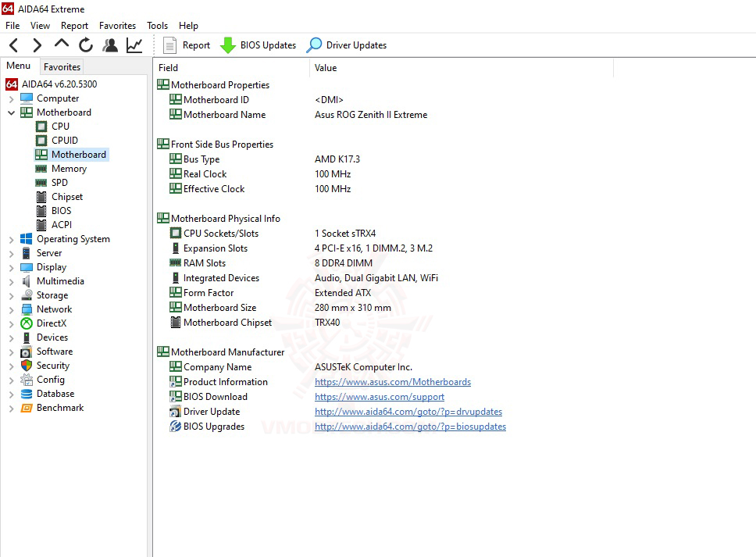Click the Network icon in the tree
This screenshot has height=557, width=756.
click(27, 309)
